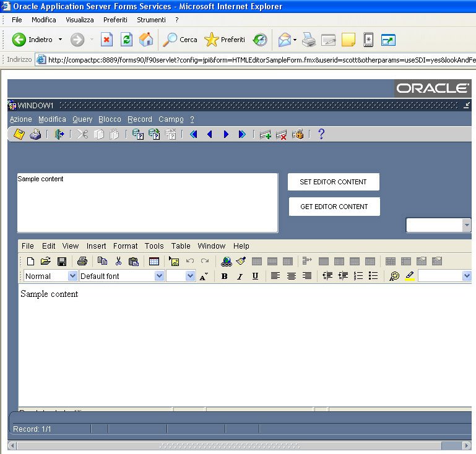Viewport: 476px width, 454px height.
Task: Decrease indent in editor
Action: coord(327,276)
